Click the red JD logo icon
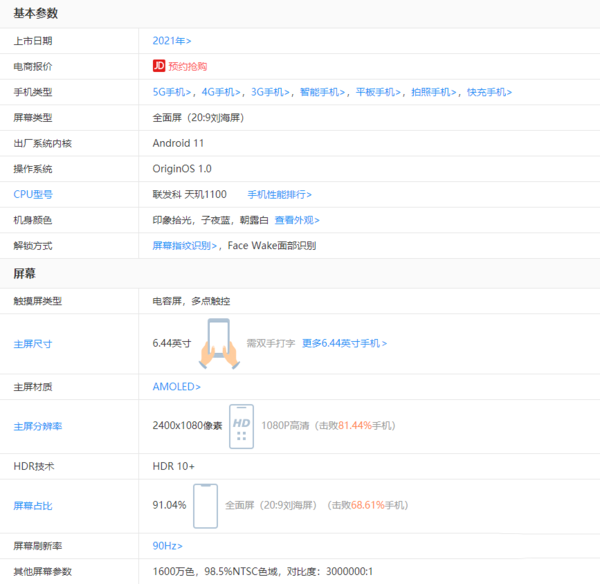 tap(159, 66)
